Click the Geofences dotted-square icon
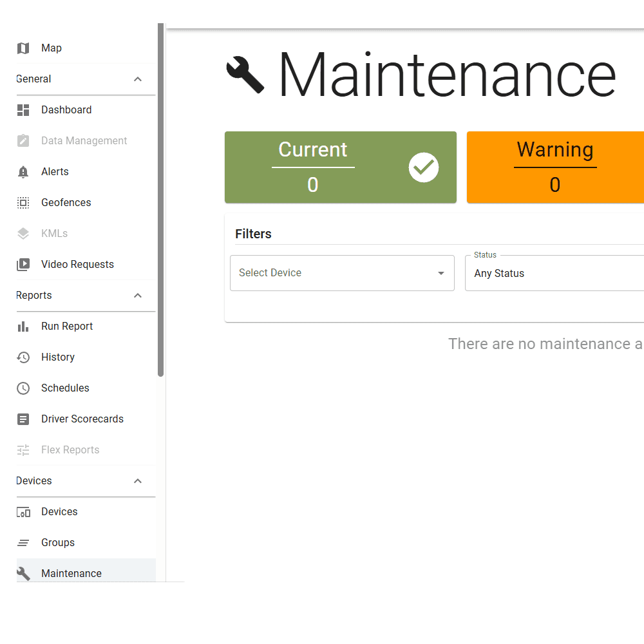This screenshot has height=644, width=644. [23, 203]
